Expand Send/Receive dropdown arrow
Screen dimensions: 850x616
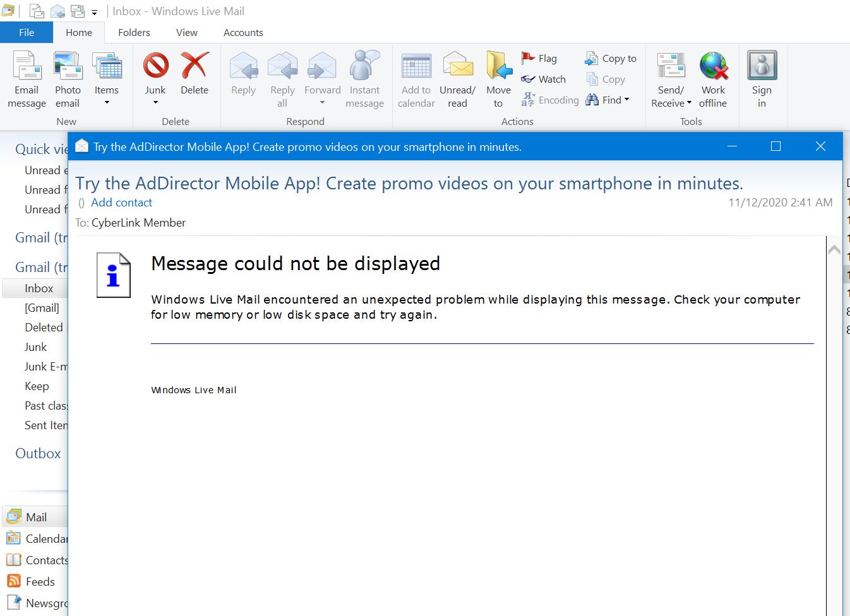click(x=689, y=103)
